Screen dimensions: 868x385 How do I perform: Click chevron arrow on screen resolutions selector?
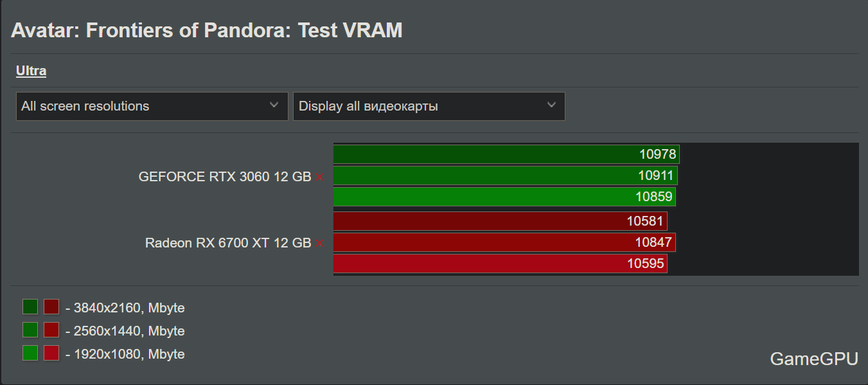click(274, 105)
